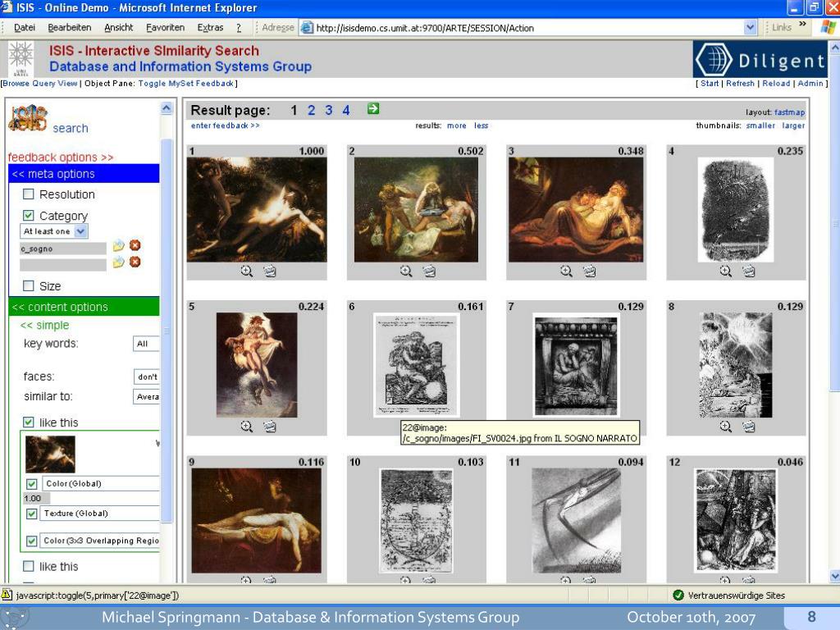
Task: Click the fastmap layout link
Action: (x=789, y=112)
